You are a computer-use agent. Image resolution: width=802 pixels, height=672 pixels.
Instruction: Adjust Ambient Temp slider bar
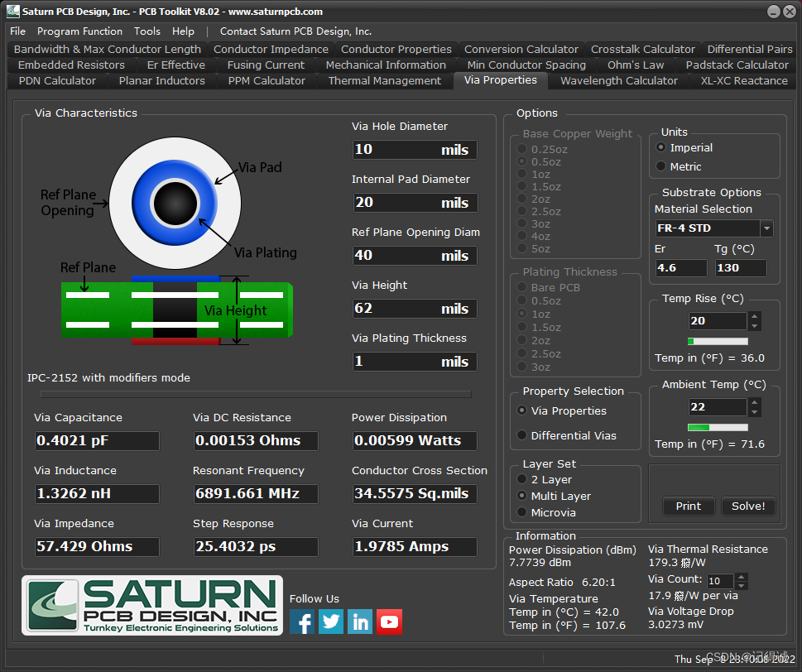pos(718,427)
